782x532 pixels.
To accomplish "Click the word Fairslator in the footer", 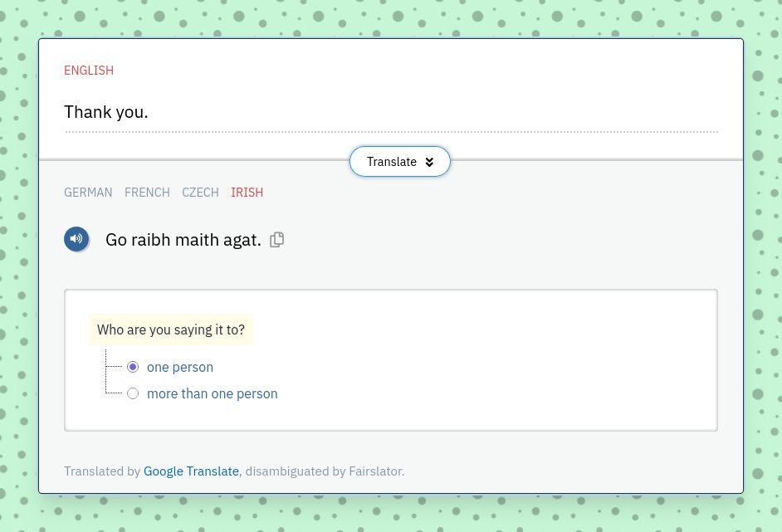I will (375, 471).
